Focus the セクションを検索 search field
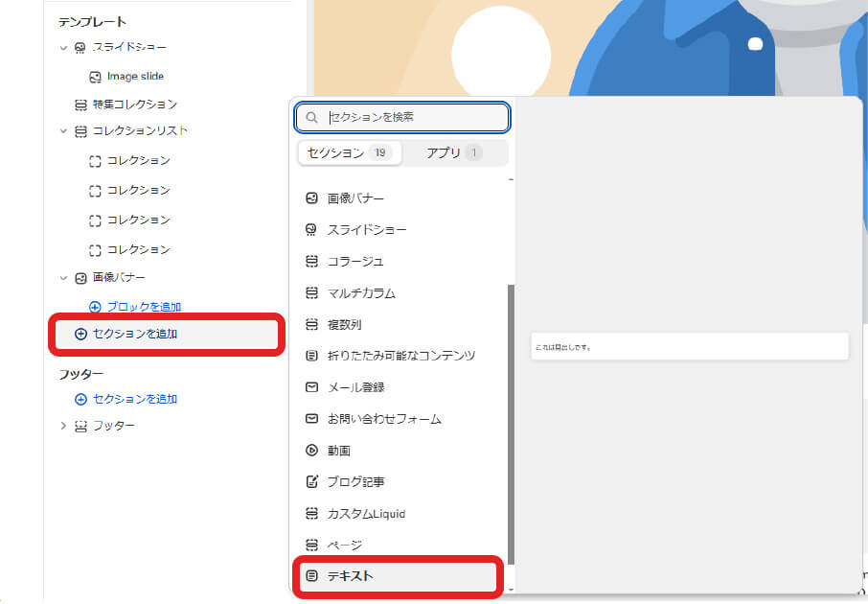 [x=412, y=118]
